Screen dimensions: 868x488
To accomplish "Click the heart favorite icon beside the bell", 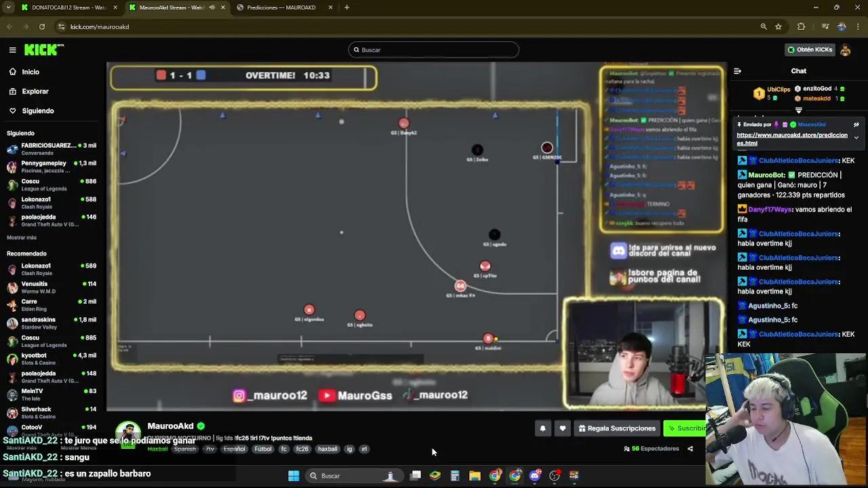I will 561,428.
